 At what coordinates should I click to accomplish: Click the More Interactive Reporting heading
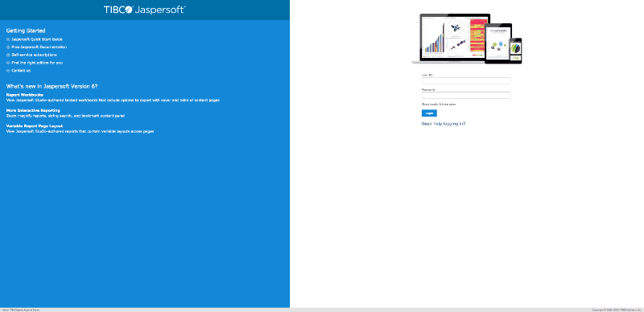[33, 110]
